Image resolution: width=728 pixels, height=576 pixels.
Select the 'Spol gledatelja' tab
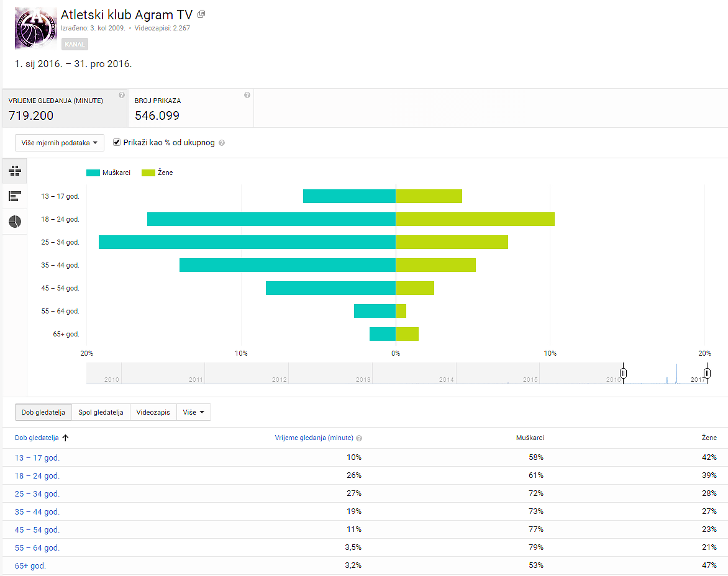point(101,412)
